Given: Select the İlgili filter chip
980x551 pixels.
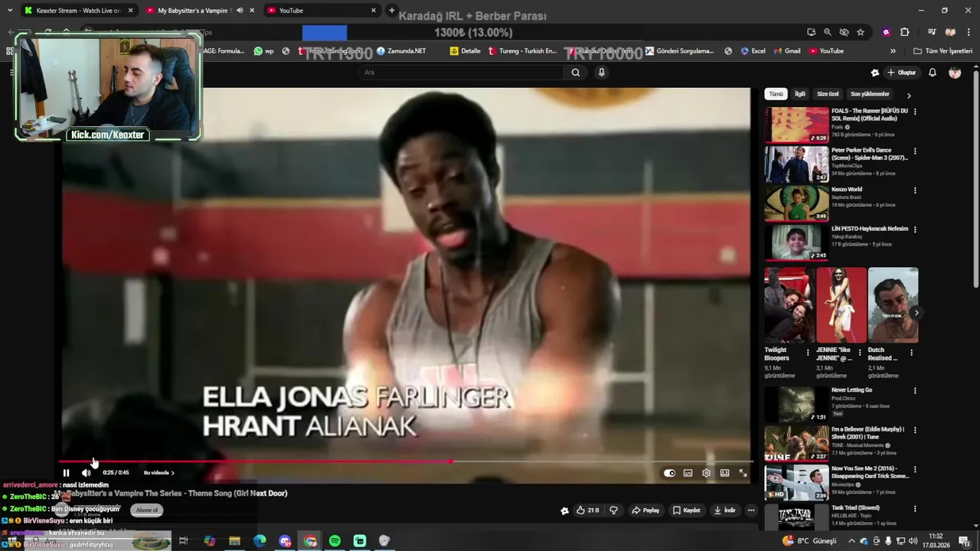Looking at the screenshot, I should [799, 94].
